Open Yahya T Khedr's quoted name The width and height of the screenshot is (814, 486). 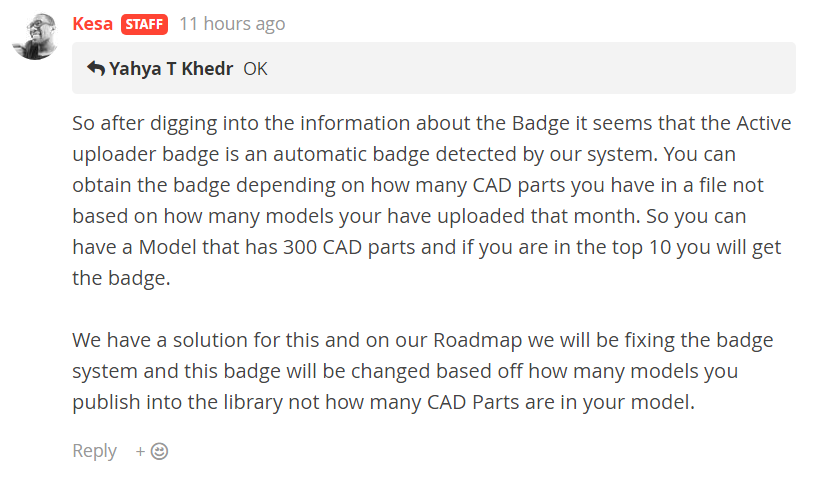coord(173,69)
